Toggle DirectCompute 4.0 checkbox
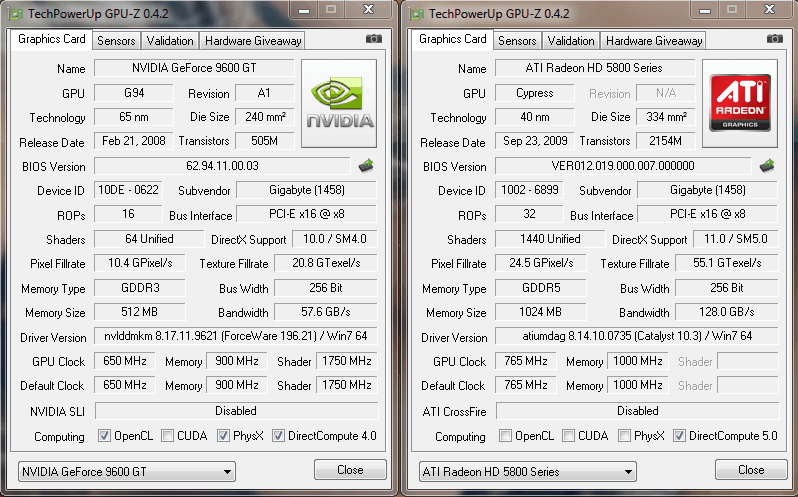 pos(278,436)
